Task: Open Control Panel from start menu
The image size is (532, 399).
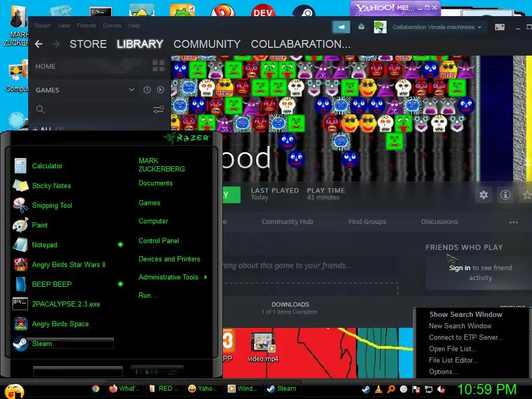Action: (159, 241)
